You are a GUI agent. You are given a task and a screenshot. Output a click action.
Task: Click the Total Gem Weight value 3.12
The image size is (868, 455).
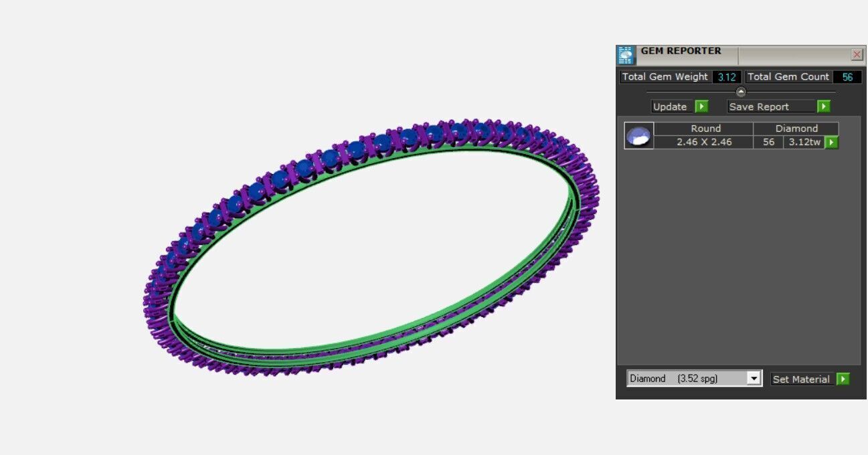click(x=727, y=77)
